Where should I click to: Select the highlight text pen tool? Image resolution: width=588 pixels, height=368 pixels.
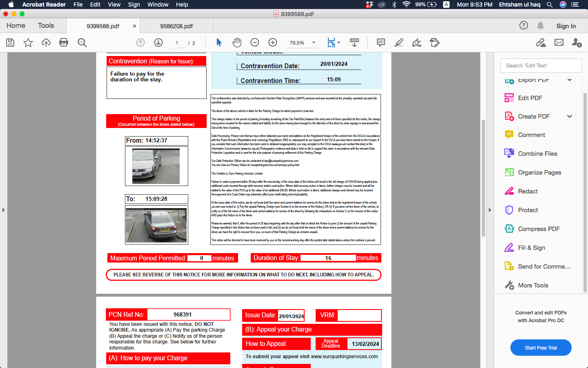[399, 43]
